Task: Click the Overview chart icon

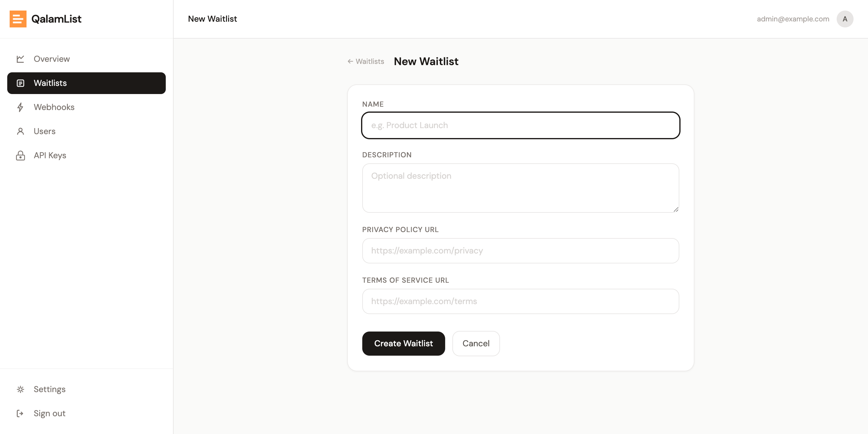Action: [20, 59]
